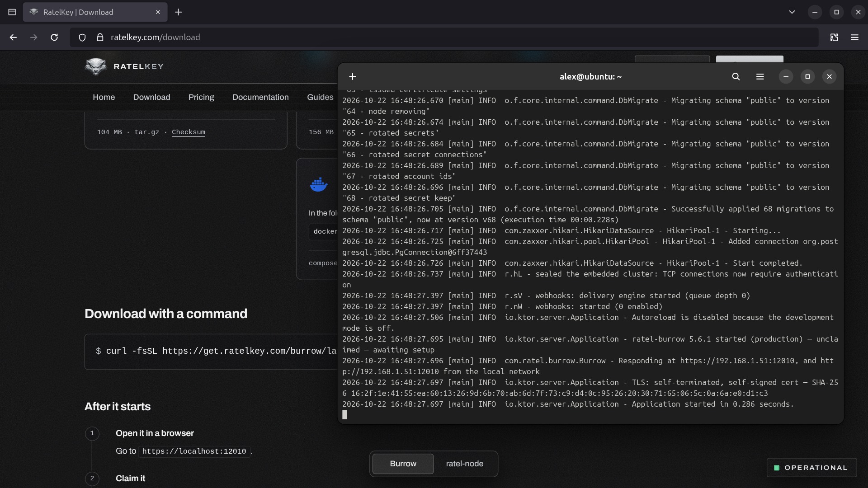The width and height of the screenshot is (868, 488).
Task: Click the tracking protection shield icon
Action: (x=82, y=38)
